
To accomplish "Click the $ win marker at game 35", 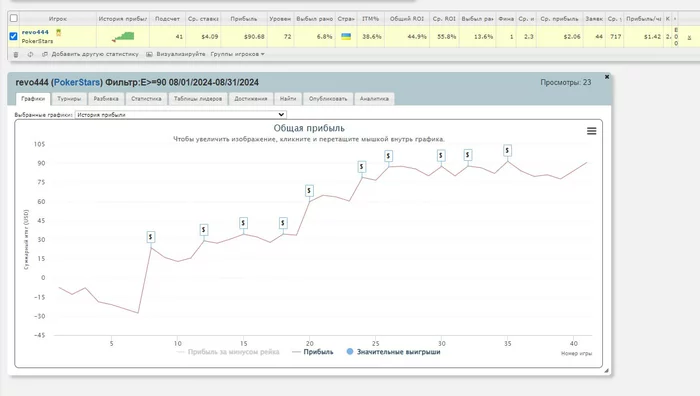I will (507, 150).
